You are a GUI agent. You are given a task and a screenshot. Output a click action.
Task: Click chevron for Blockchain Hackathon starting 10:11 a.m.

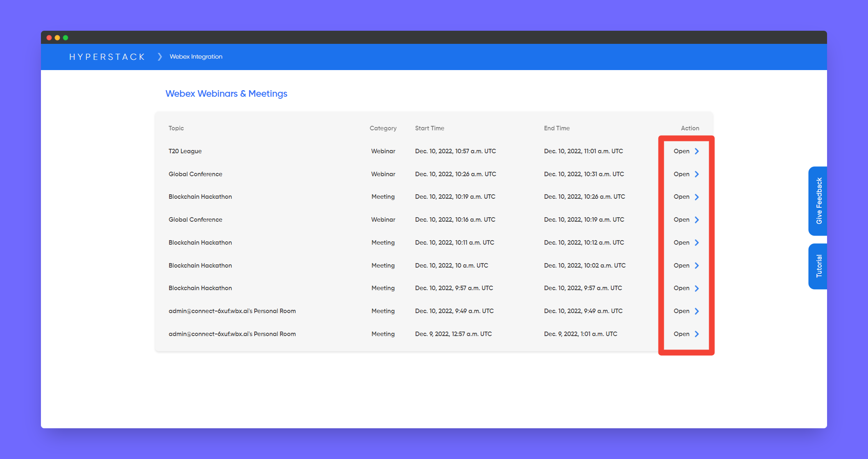point(696,243)
